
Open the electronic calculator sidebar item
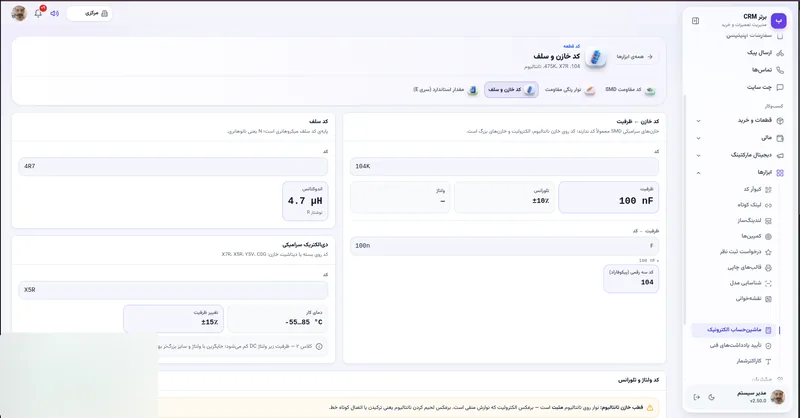[x=734, y=330]
